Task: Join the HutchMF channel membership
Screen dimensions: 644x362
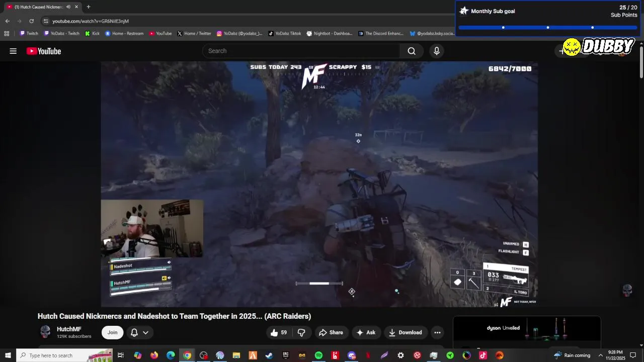Action: coord(112,332)
